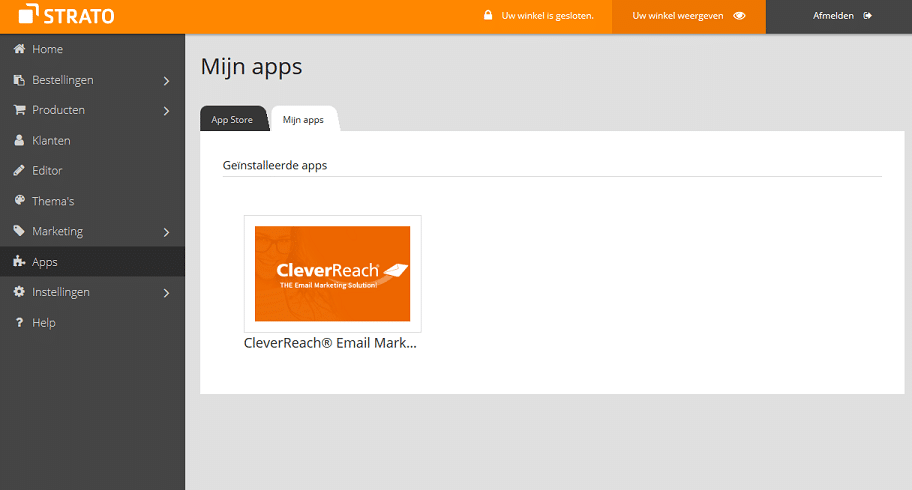The image size is (912, 490).
Task: Open Marketing menu item
Action: (x=92, y=231)
